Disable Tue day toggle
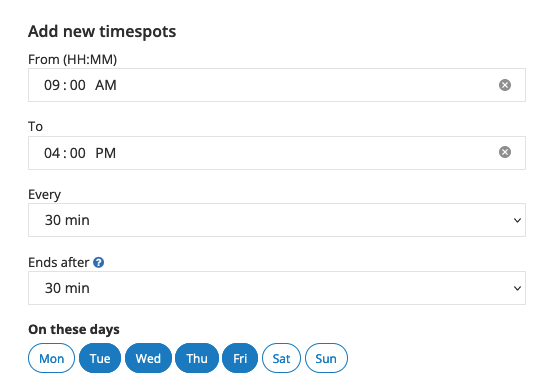Screen dimensions: 538x385 click(x=100, y=358)
